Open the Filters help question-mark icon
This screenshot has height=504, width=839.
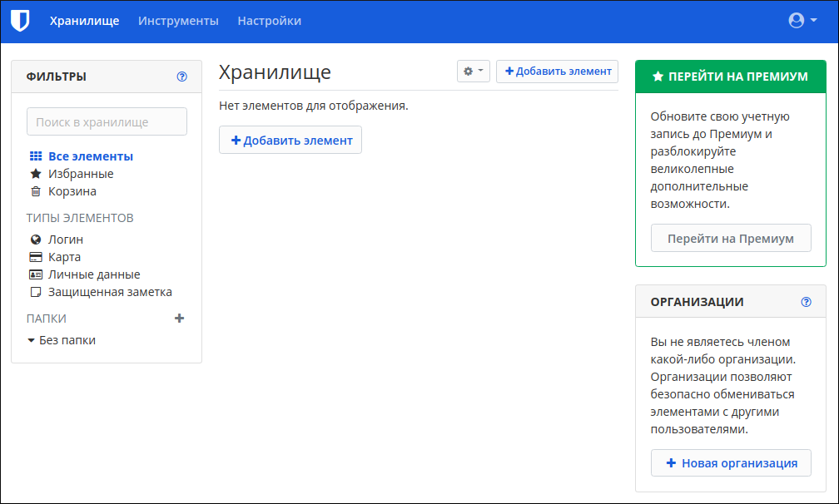[182, 77]
